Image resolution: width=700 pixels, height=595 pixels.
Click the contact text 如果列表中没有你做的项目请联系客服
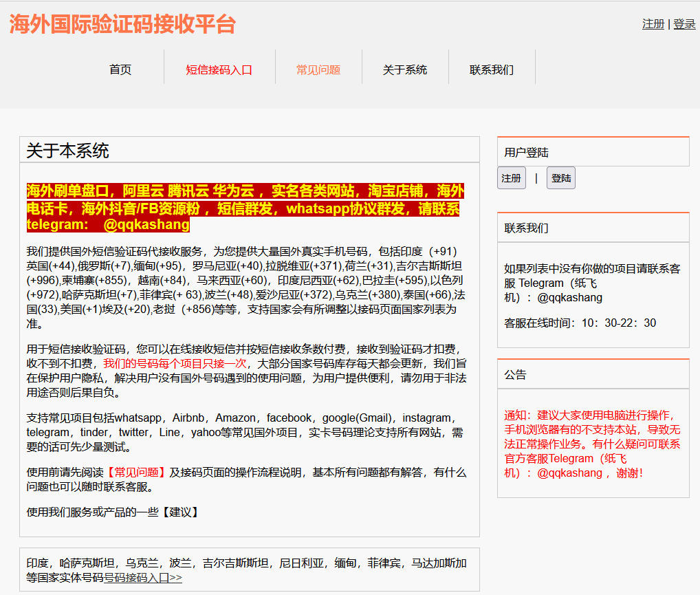tap(592, 283)
